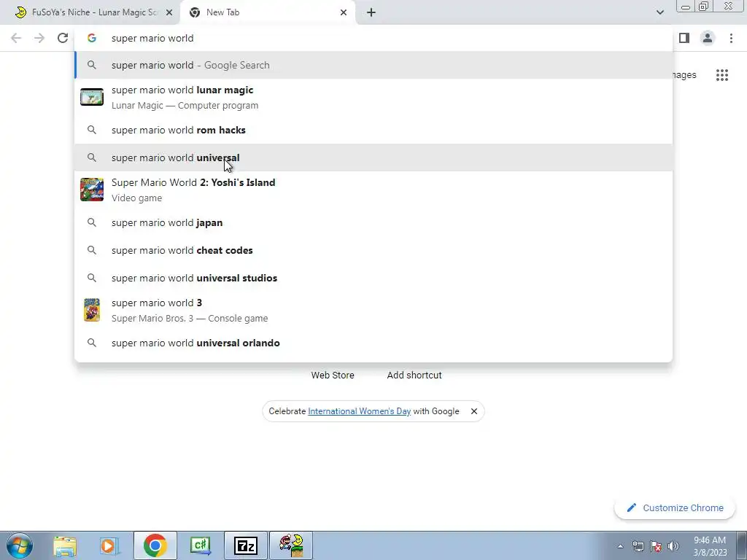Pick 'super mario world rom hacks' suggestion
The width and height of the screenshot is (747, 560).
373,130
